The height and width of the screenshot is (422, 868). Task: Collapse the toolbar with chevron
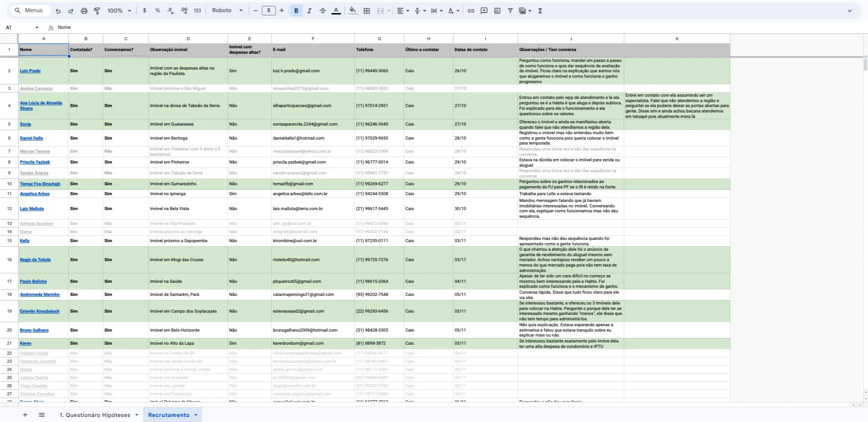coord(849,11)
